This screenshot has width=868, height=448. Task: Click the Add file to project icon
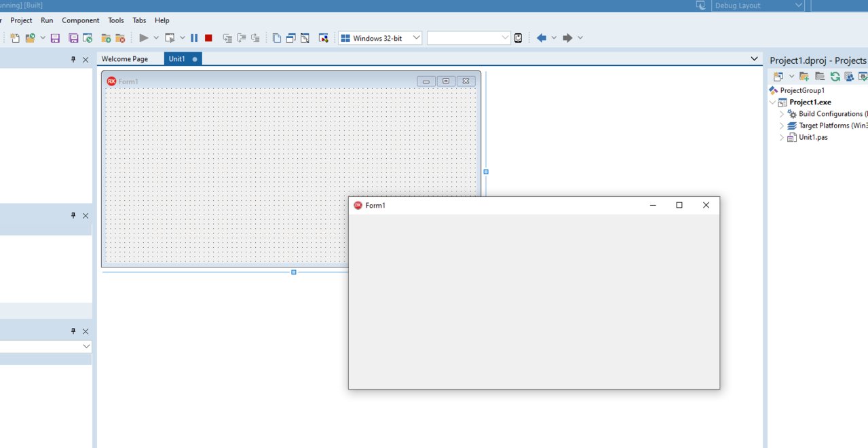106,38
